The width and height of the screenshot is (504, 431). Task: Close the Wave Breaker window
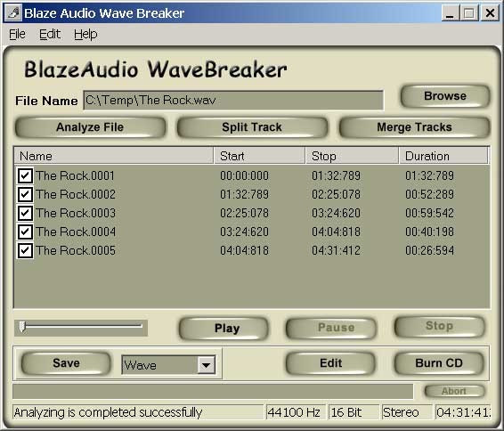(x=490, y=13)
